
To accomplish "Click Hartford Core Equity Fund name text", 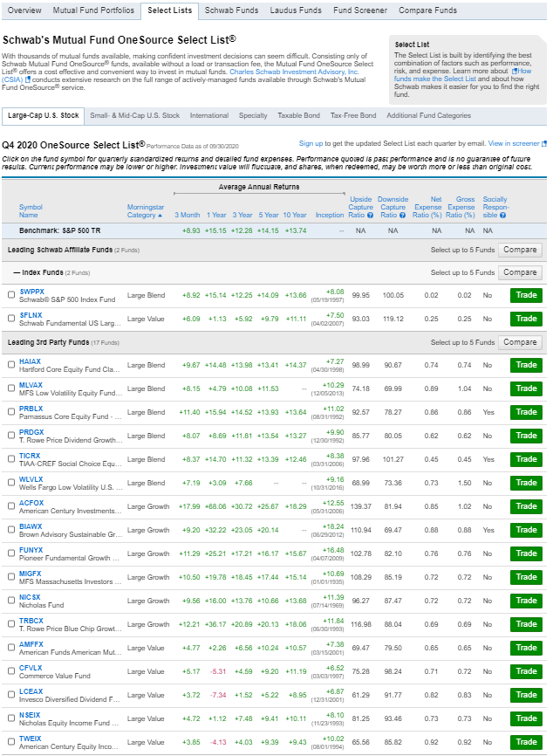I will 70,369.
